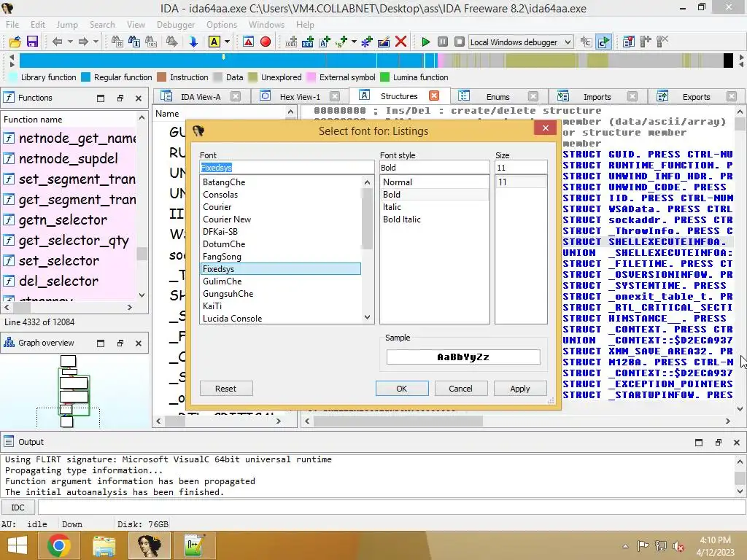Click the search immediate value binoculars icon
This screenshot has width=747, height=560.
117,42
